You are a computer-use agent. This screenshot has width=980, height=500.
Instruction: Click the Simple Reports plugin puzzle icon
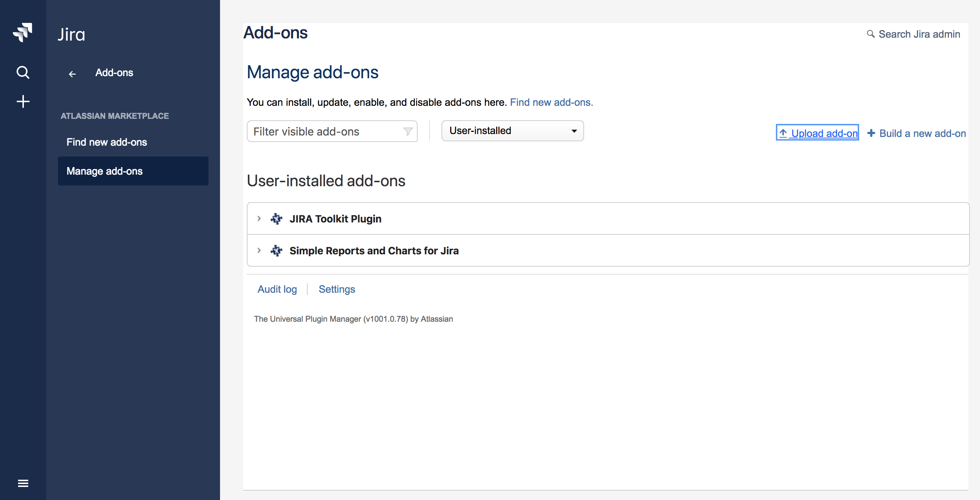tap(276, 251)
